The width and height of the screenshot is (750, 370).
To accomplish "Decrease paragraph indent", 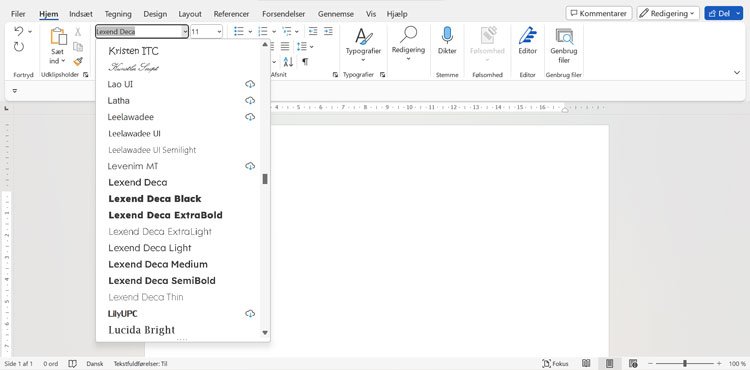I will pyautogui.click(x=313, y=32).
